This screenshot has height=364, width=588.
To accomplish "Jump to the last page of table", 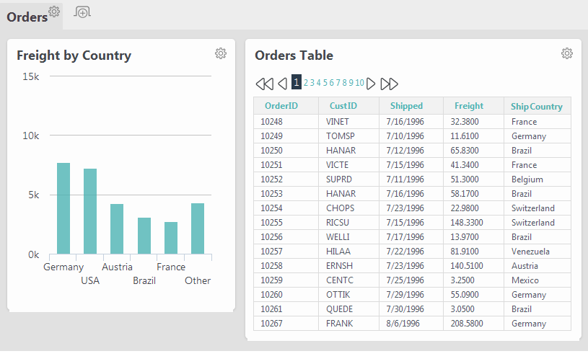I will (389, 84).
